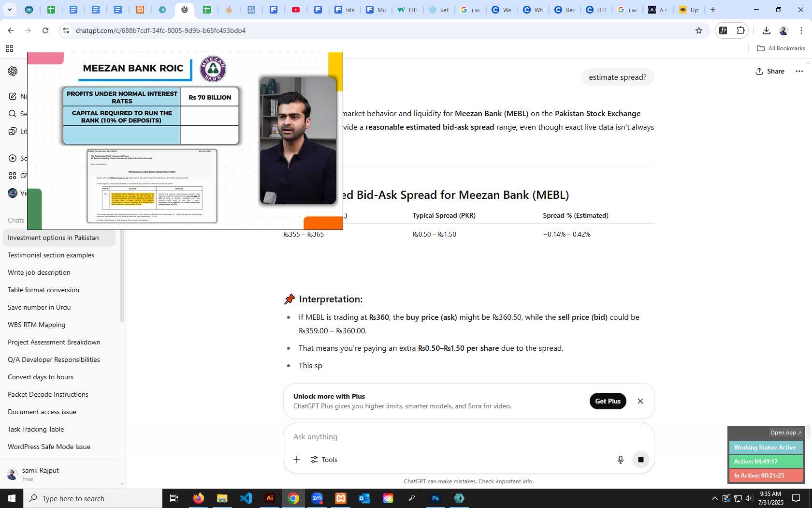Click the ChatGPT logo in sidebar
812x508 pixels.
(x=13, y=71)
